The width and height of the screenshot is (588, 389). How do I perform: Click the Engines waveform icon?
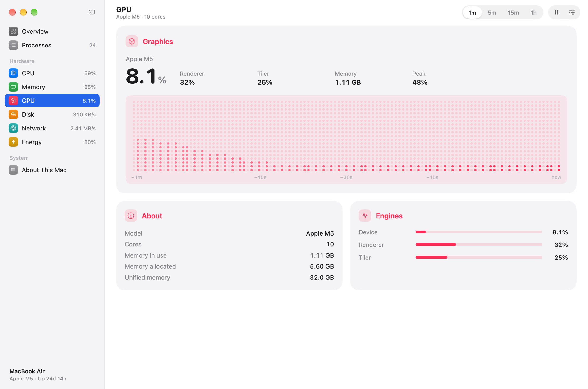click(x=365, y=216)
